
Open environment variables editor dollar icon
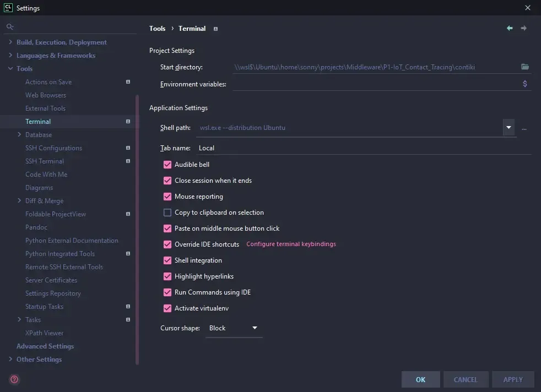click(524, 84)
